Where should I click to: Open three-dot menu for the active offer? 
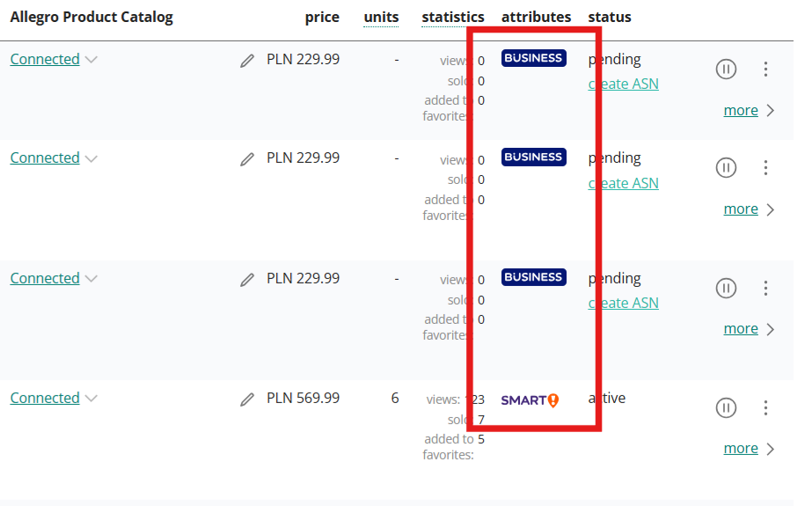(765, 407)
